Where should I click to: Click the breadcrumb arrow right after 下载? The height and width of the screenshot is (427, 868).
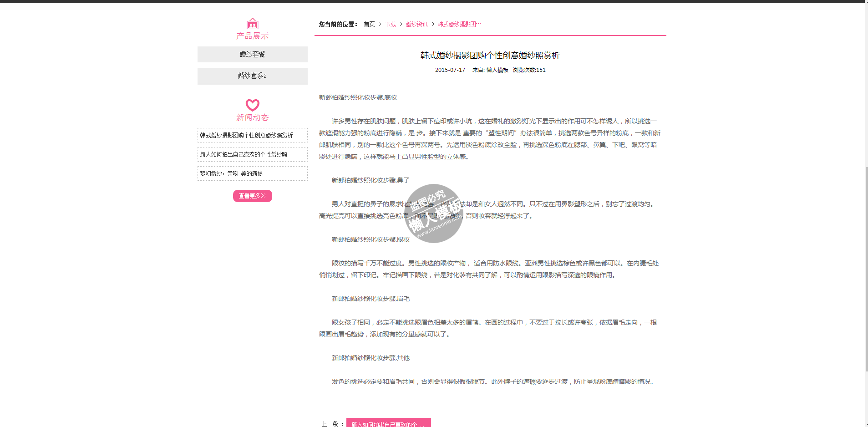click(401, 24)
